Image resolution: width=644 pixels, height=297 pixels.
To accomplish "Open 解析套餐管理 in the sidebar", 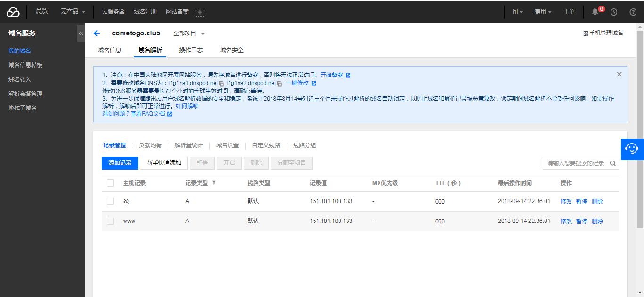I will (x=25, y=94).
